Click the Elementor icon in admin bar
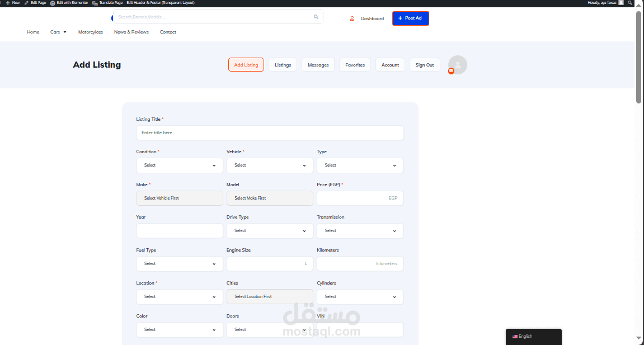644x345 pixels. coord(53,3)
